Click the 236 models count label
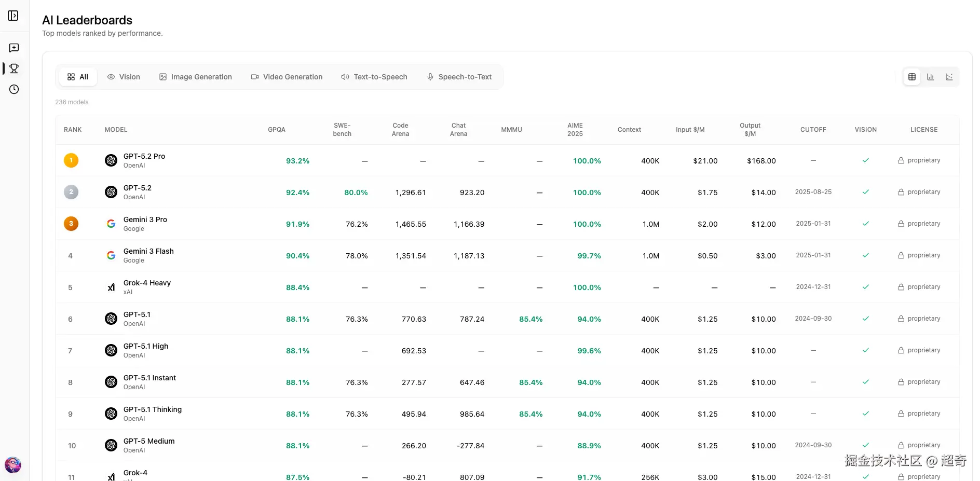The width and height of the screenshot is (980, 481). [72, 102]
